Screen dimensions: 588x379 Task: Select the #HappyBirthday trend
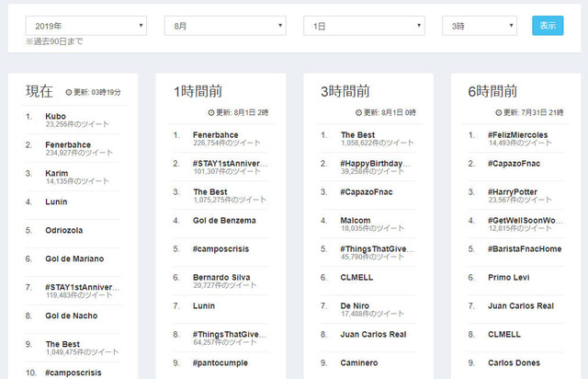375,164
